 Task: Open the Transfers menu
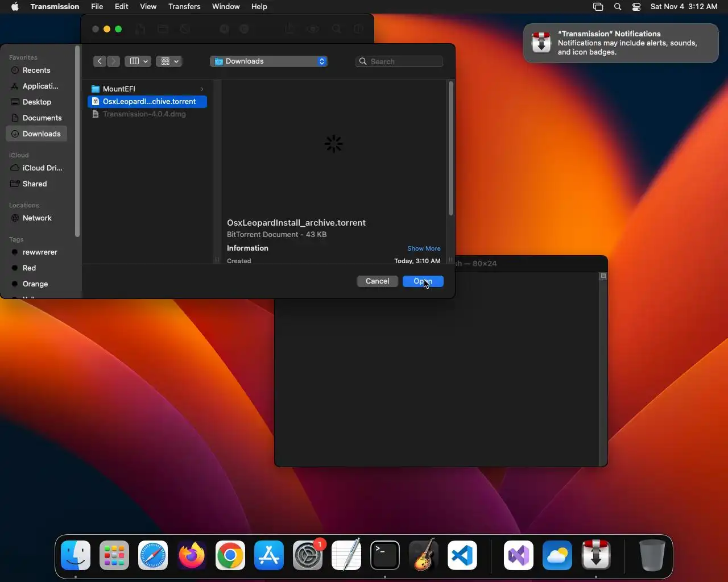click(x=184, y=7)
